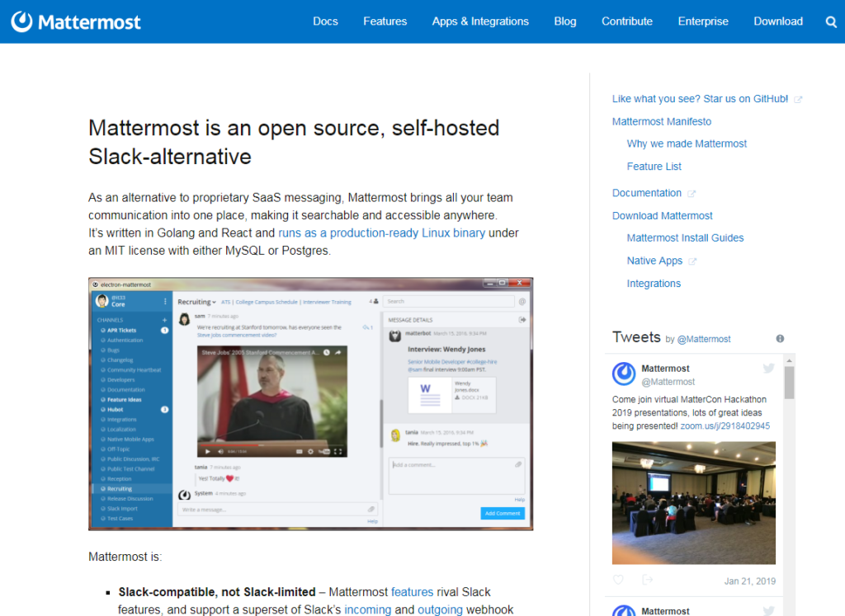Click the zoom.us meeting link in tweet
Viewport: 845px width, 616px height.
pos(725,426)
